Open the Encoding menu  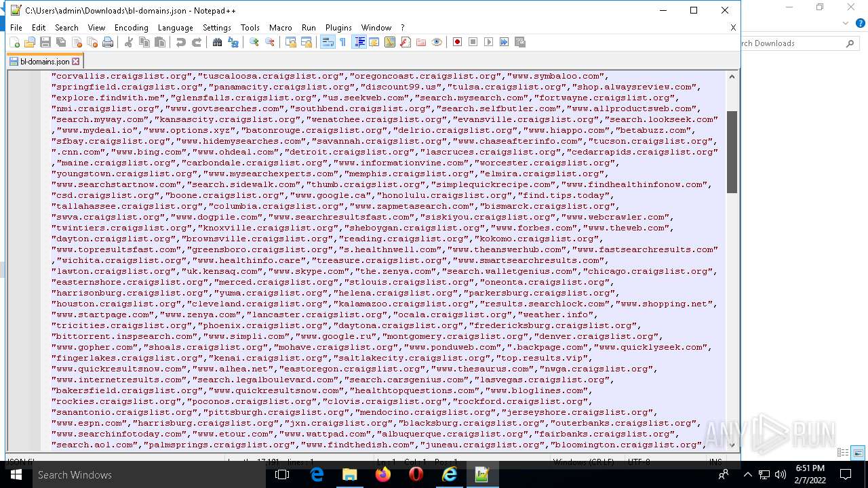click(132, 28)
